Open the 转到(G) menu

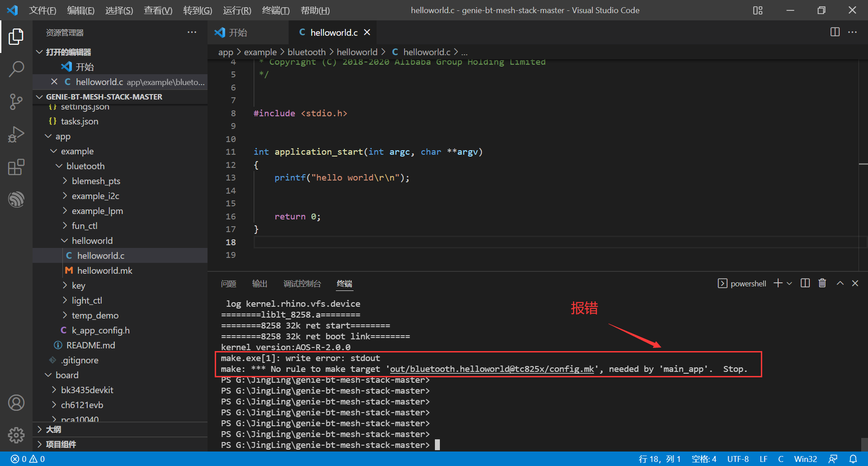click(x=198, y=10)
